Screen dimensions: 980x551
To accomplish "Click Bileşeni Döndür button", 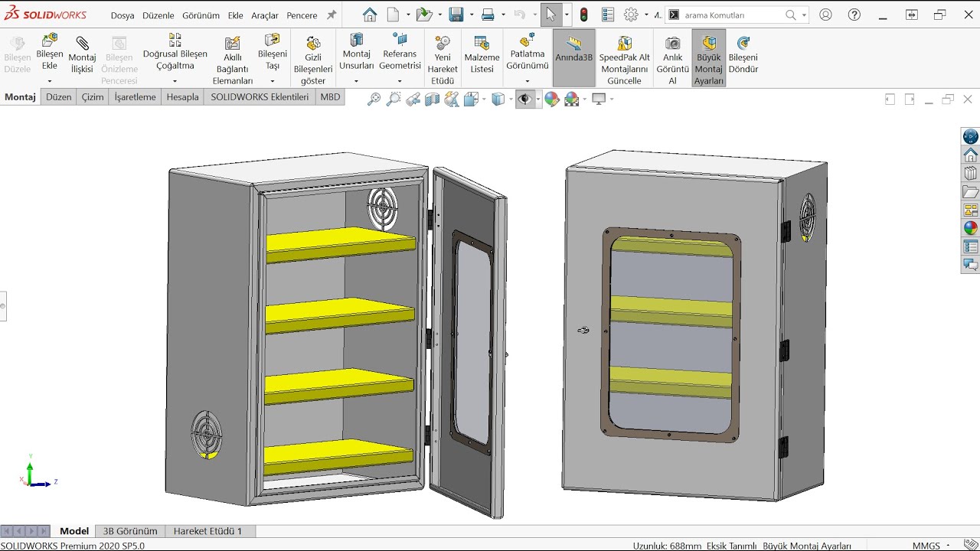I will click(743, 56).
